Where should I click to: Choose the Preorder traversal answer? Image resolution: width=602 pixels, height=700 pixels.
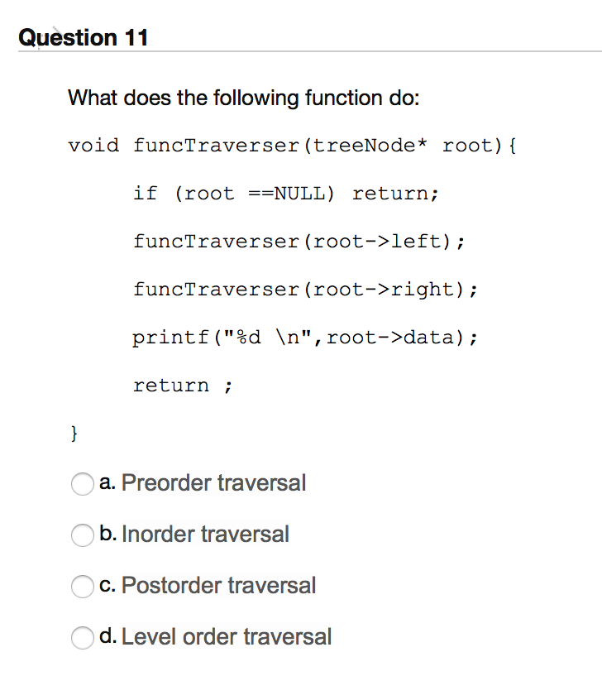(83, 484)
